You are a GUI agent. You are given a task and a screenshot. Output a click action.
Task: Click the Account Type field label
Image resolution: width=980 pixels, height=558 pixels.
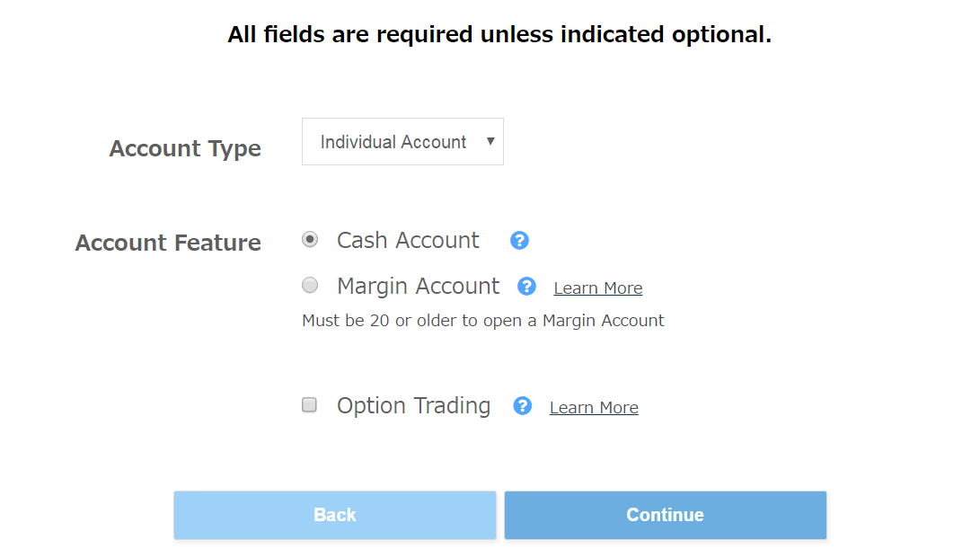[x=185, y=148]
